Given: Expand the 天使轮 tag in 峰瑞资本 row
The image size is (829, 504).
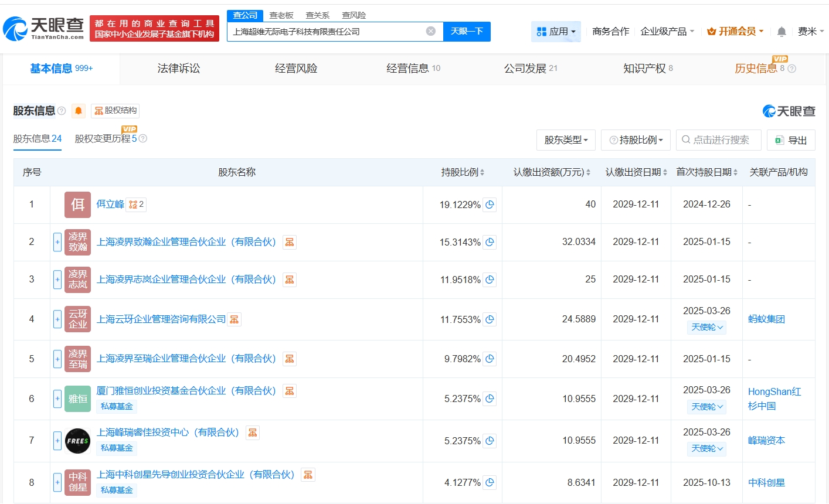Looking at the screenshot, I should tap(707, 448).
